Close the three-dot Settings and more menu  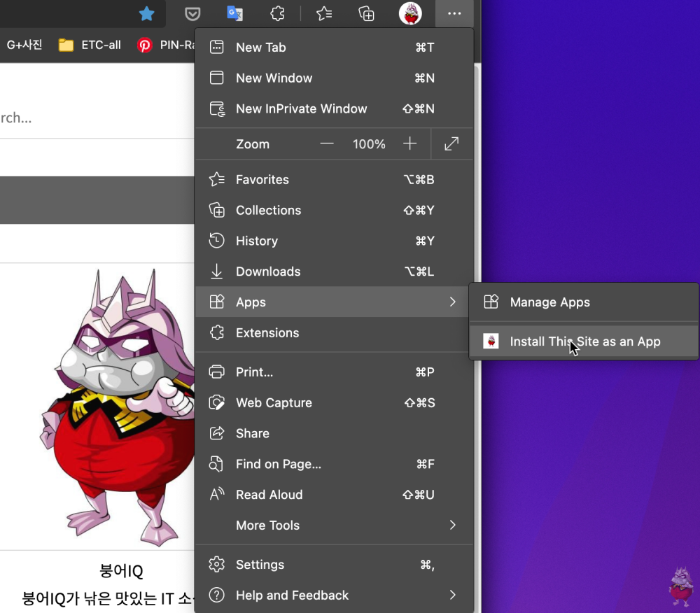pos(454,13)
